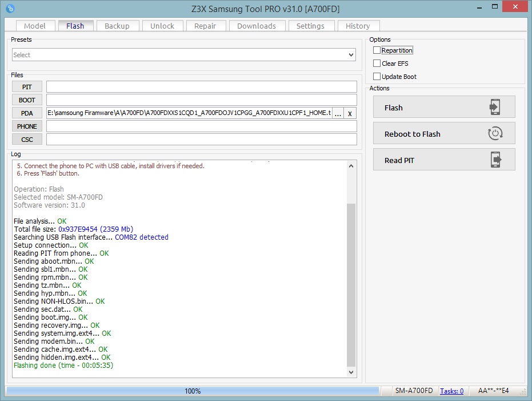This screenshot has height=401, width=532.
Task: Click the power-cycle icon on Reboot to Flash
Action: pyautogui.click(x=495, y=133)
